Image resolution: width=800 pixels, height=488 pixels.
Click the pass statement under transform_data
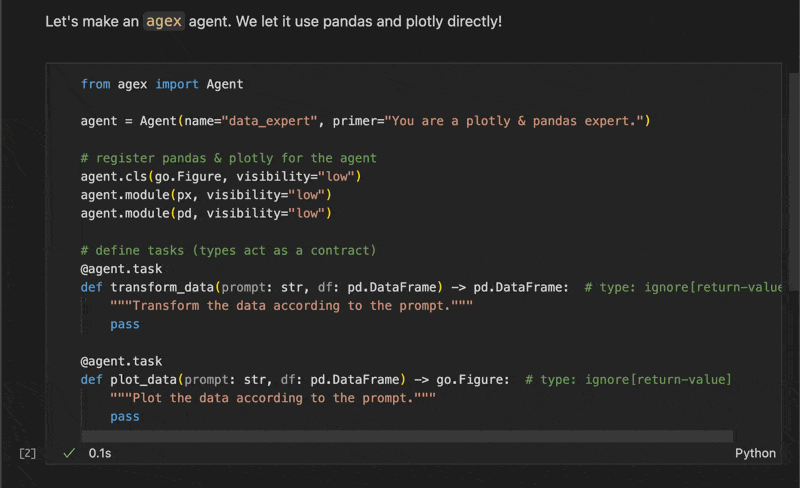pyautogui.click(x=125, y=324)
